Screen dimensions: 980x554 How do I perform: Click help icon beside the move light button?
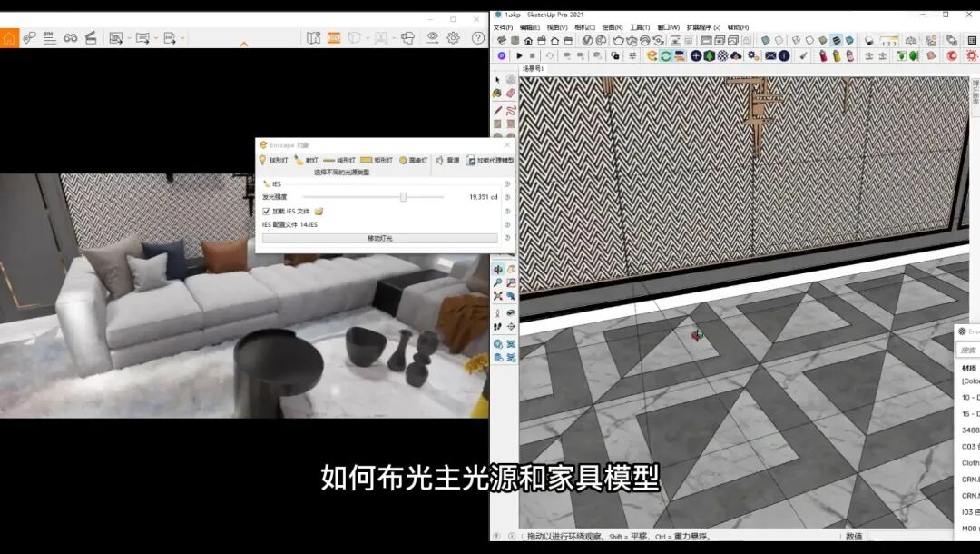coord(507,238)
